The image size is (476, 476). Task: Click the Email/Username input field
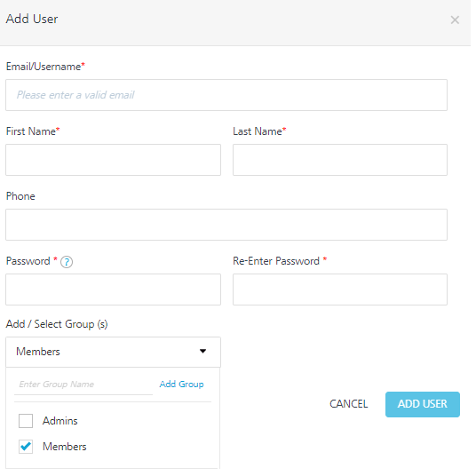pos(226,95)
